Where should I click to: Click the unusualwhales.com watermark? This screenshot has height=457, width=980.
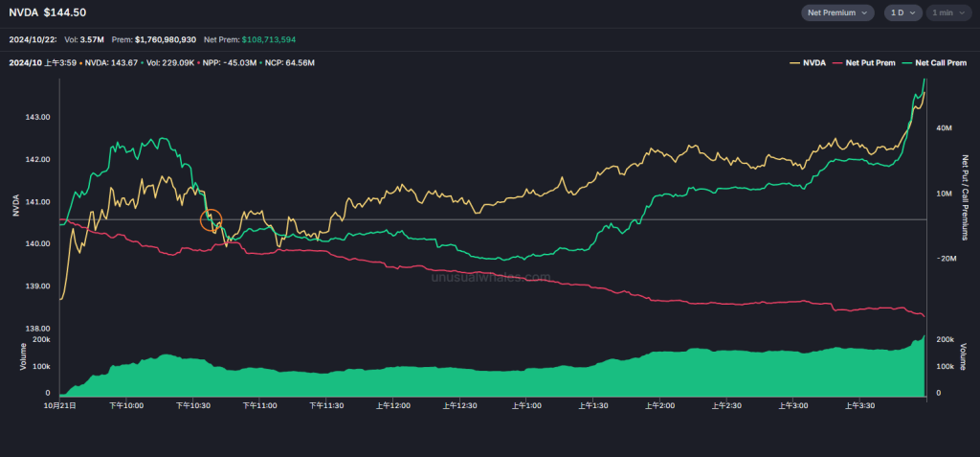[x=490, y=277]
